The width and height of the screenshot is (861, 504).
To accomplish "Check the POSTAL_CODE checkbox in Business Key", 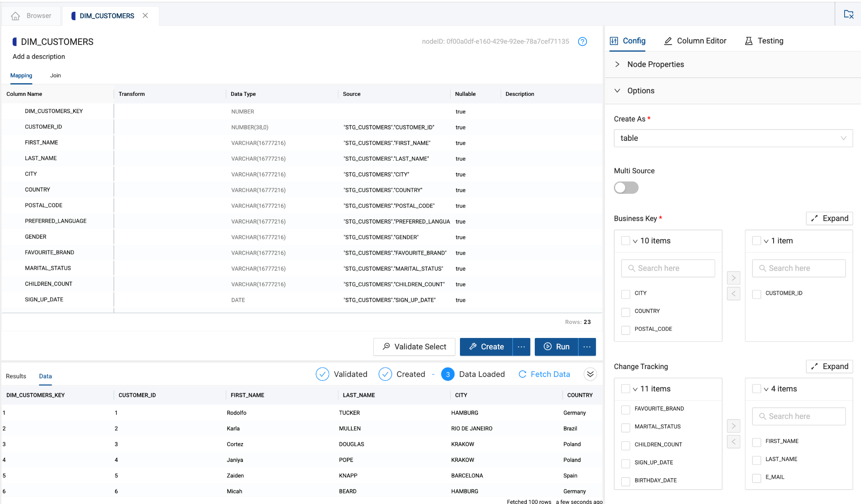I will point(626,330).
